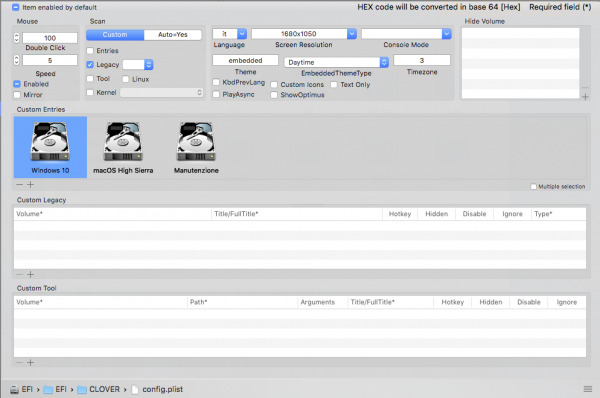Select the Manutenzione drive entry
Viewport: 600px width, 398px height.
196,147
